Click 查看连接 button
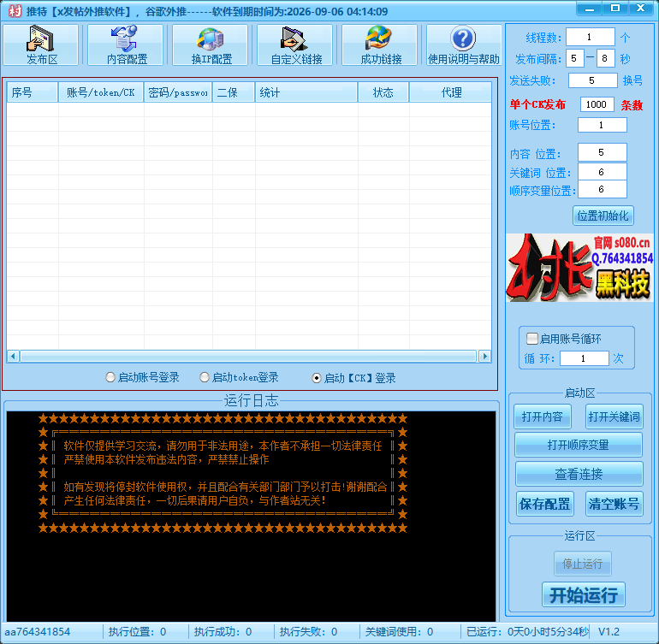659x644 pixels. pyautogui.click(x=579, y=474)
